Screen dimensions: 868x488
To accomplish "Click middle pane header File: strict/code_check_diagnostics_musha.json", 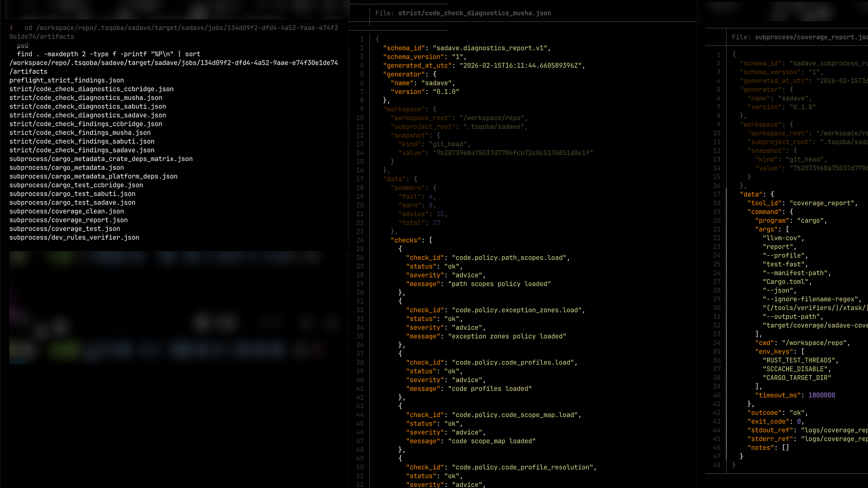I will [x=463, y=13].
